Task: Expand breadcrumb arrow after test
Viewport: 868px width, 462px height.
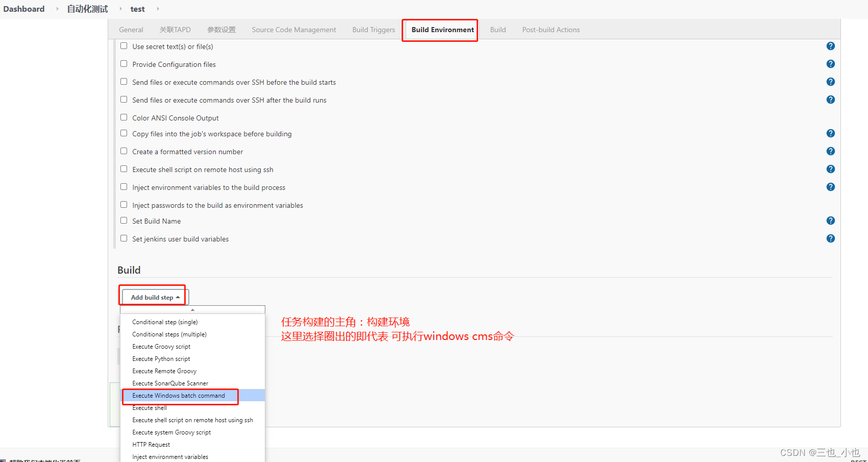Action: pos(158,9)
